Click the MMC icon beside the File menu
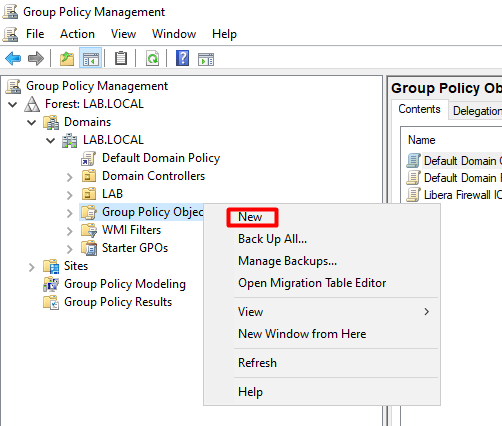Screen dimensions: 502x426 point(10,34)
